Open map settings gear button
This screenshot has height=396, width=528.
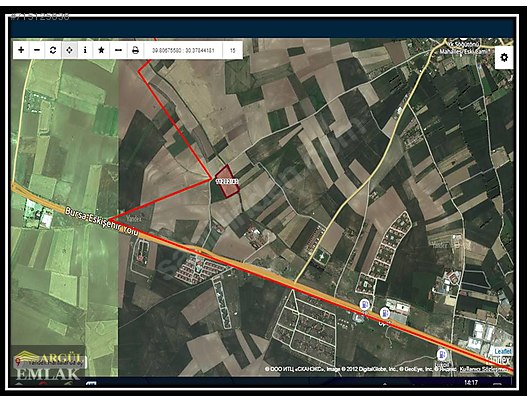(504, 57)
